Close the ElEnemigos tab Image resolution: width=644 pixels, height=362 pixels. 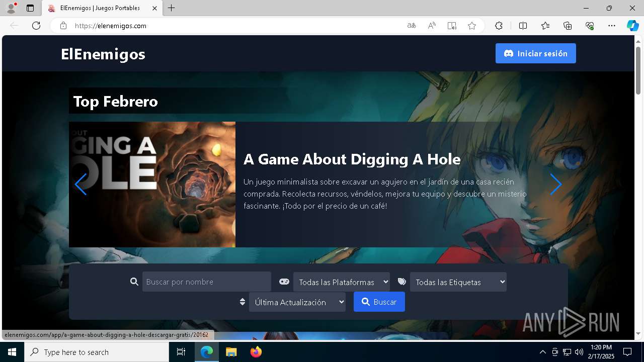(155, 8)
